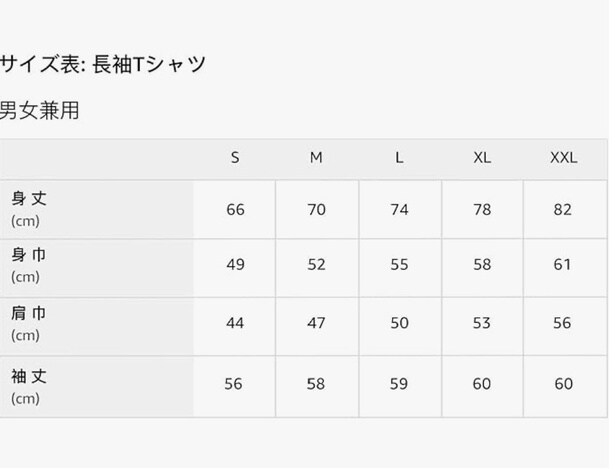Select the 袖丈 value 58 for size M
Viewport: 615px width, 469px height.
click(316, 385)
